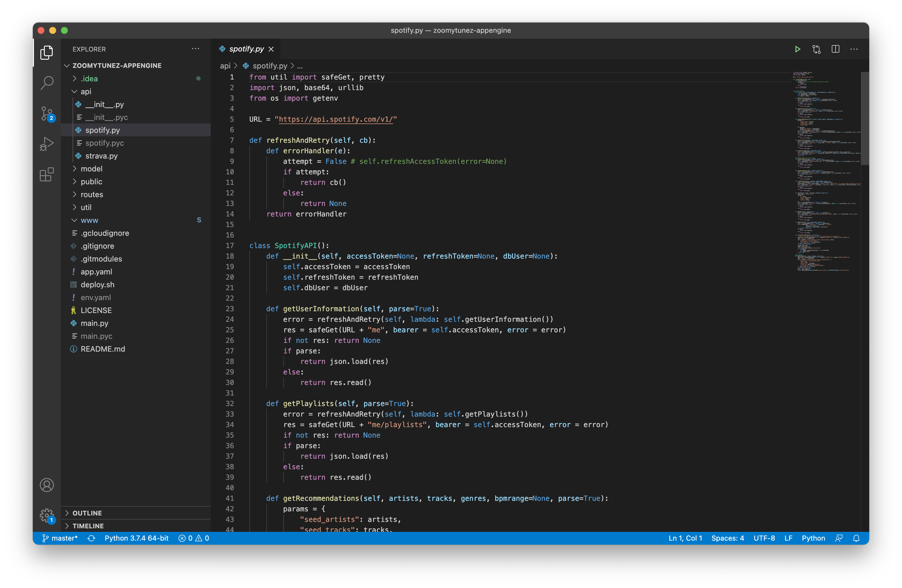Viewport: 902px width, 588px height.
Task: Open app.yaml file
Action: pos(136,272)
